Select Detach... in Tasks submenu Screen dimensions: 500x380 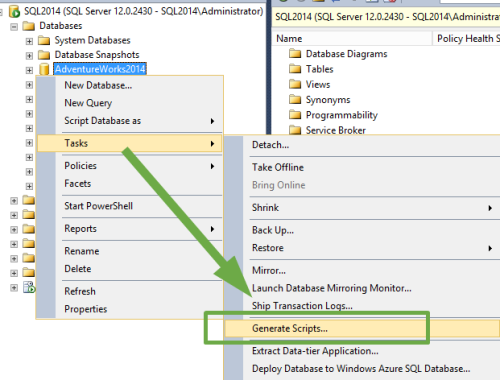point(362,145)
